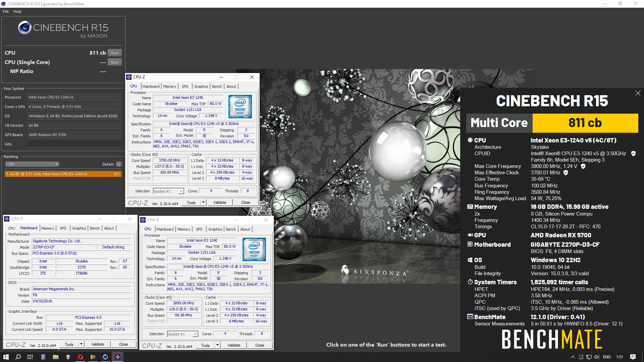
Task: Open the File menu in Cinebench
Action: tap(6, 11)
